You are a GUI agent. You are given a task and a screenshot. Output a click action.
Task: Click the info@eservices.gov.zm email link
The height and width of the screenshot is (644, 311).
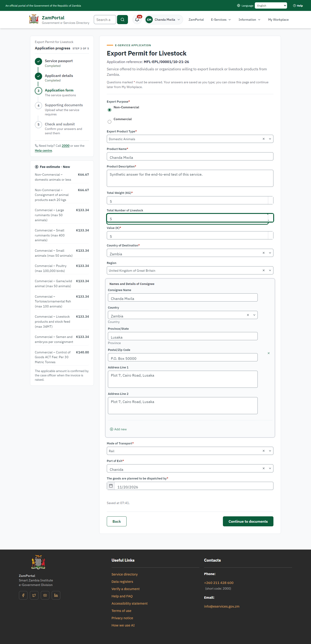222,606
